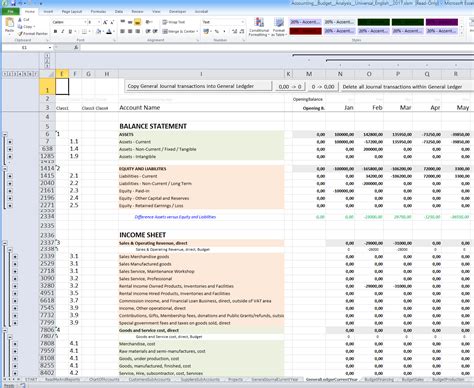Expand the Assets - Intangible outline group
This screenshot has height=388, width=474.
coord(10,156)
